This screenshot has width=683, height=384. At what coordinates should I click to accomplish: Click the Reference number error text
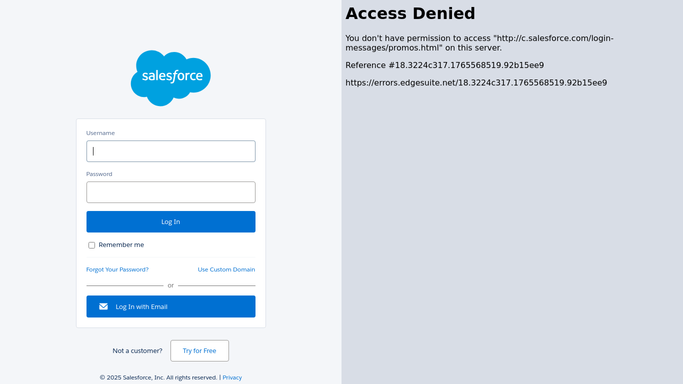(445, 65)
